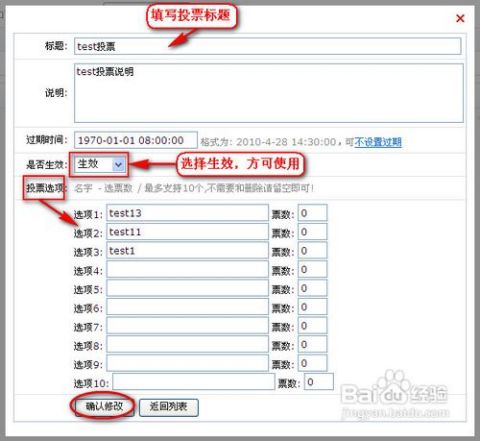Select the 票数 box for 选项9
This screenshot has height=441, width=480.
[312, 363]
